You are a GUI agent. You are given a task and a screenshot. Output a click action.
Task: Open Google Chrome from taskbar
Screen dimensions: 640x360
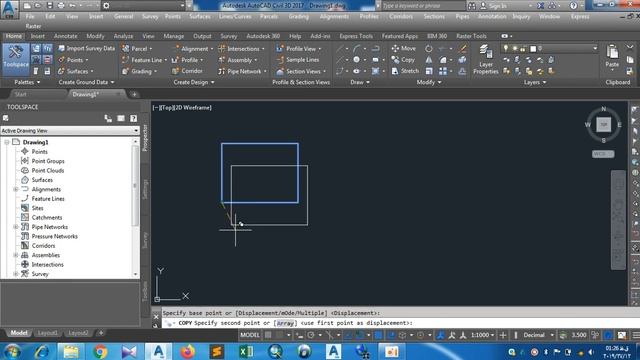pyautogui.click(x=100, y=351)
